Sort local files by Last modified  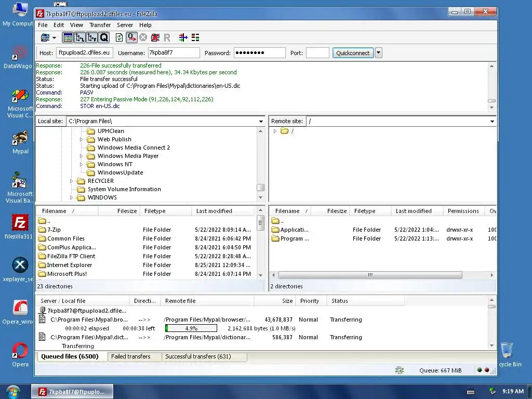(x=222, y=211)
